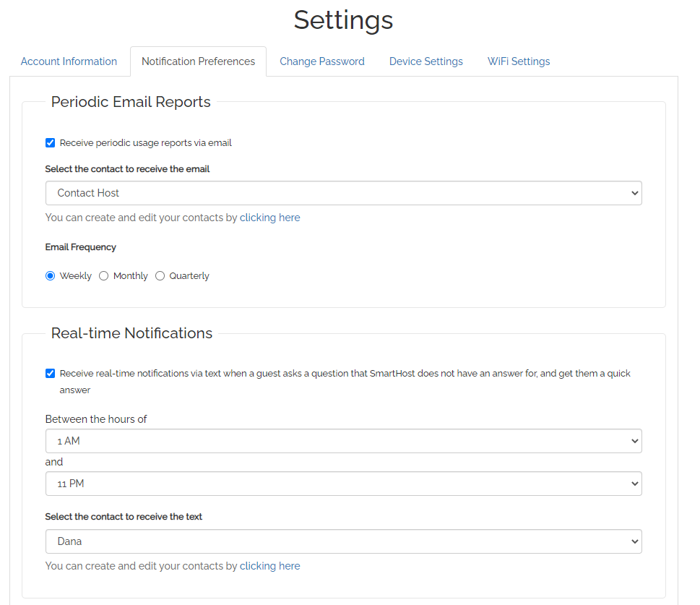Click the chevron arrow on the Contact Host dropdown
This screenshot has width=700, height=605.
click(x=634, y=193)
